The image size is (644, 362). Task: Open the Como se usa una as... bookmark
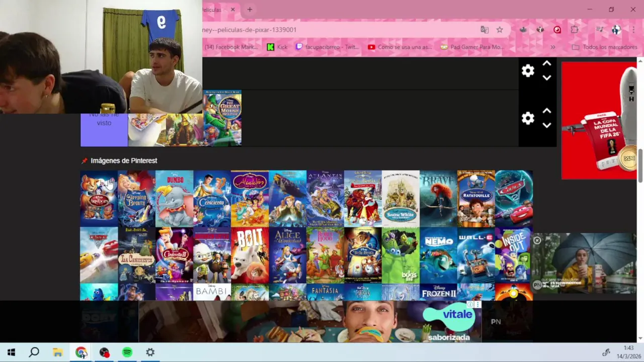coord(400,47)
